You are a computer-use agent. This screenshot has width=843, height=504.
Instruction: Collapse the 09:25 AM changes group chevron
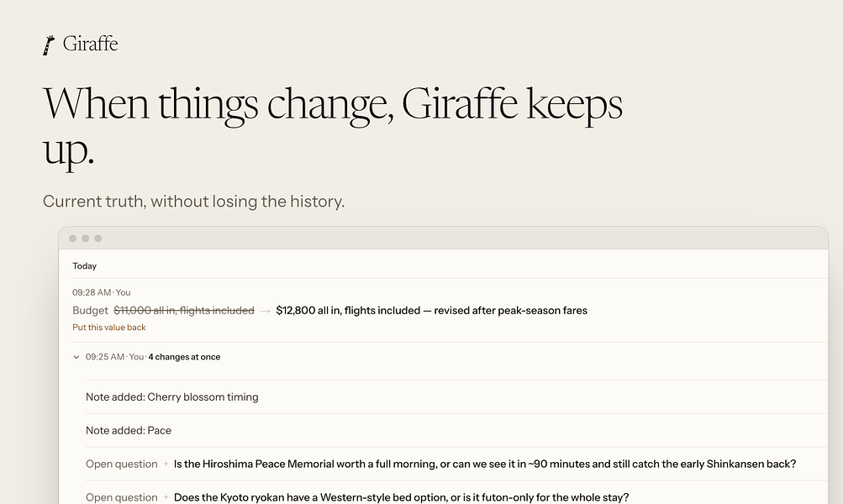[x=76, y=357]
